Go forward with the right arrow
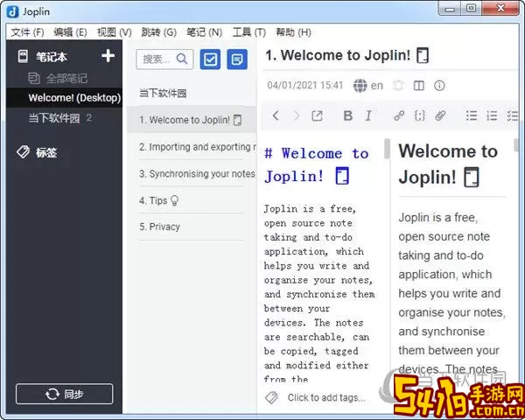The width and height of the screenshot is (525, 420). click(297, 115)
